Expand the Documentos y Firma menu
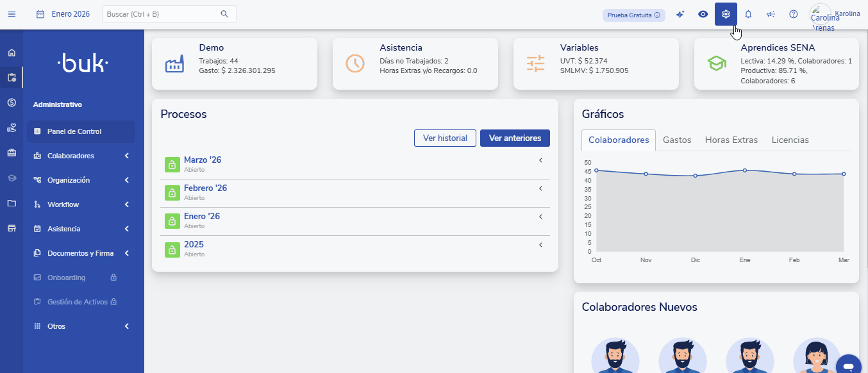Image resolution: width=868 pixels, height=373 pixels. [x=127, y=253]
